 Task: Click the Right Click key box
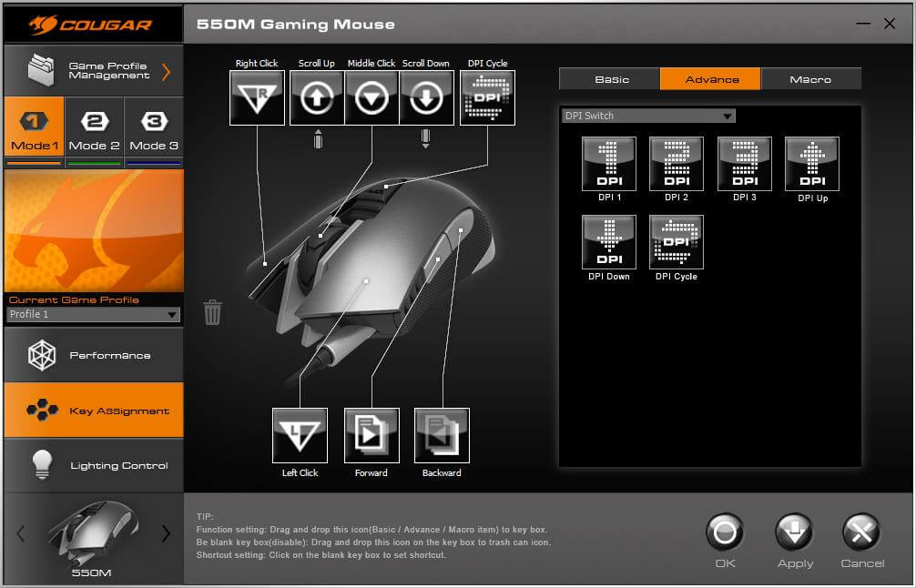pyautogui.click(x=257, y=97)
